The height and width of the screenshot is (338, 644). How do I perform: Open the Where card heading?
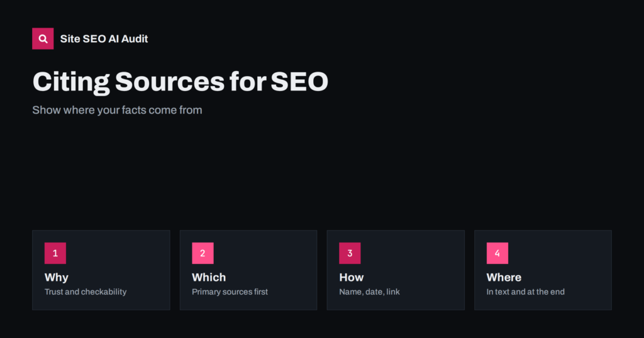click(x=504, y=277)
